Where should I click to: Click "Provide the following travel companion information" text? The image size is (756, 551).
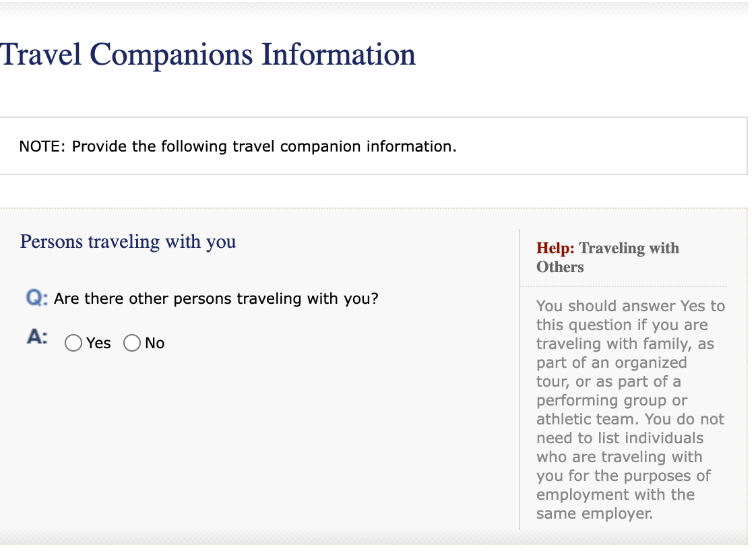[263, 147]
